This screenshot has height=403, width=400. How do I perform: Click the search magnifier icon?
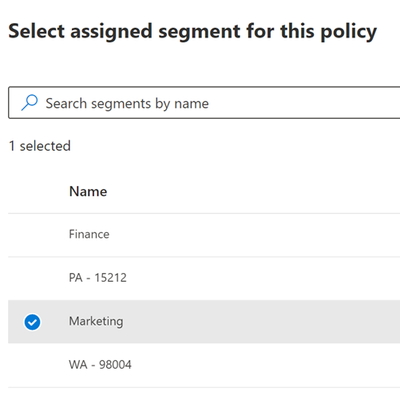[x=29, y=102]
